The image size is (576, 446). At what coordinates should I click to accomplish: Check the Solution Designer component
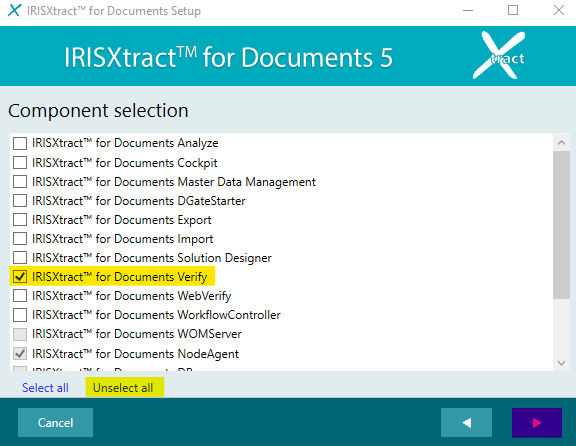(x=20, y=258)
